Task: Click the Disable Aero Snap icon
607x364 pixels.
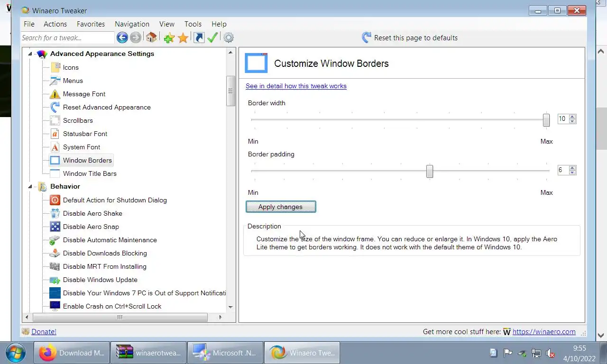Action: point(55,227)
